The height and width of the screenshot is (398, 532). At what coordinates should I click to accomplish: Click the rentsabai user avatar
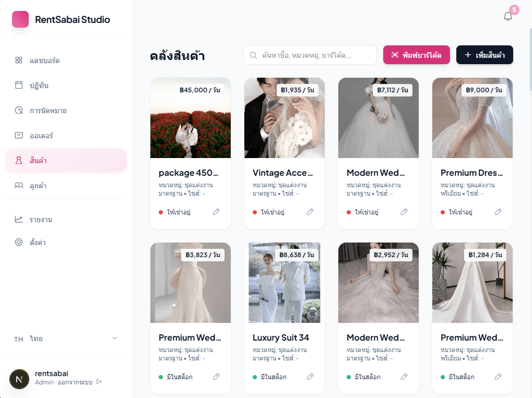click(x=19, y=379)
